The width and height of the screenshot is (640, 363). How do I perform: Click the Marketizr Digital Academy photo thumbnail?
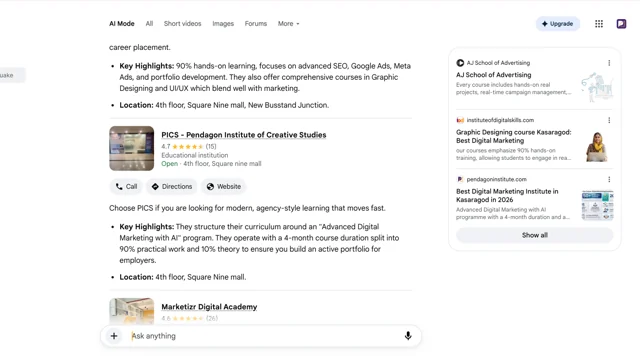point(131,311)
